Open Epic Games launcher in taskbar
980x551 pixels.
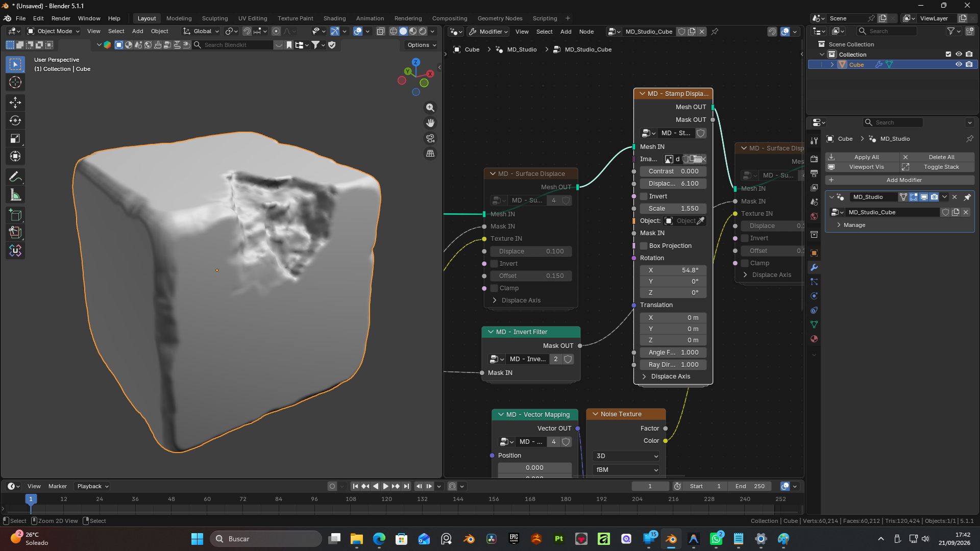[514, 539]
